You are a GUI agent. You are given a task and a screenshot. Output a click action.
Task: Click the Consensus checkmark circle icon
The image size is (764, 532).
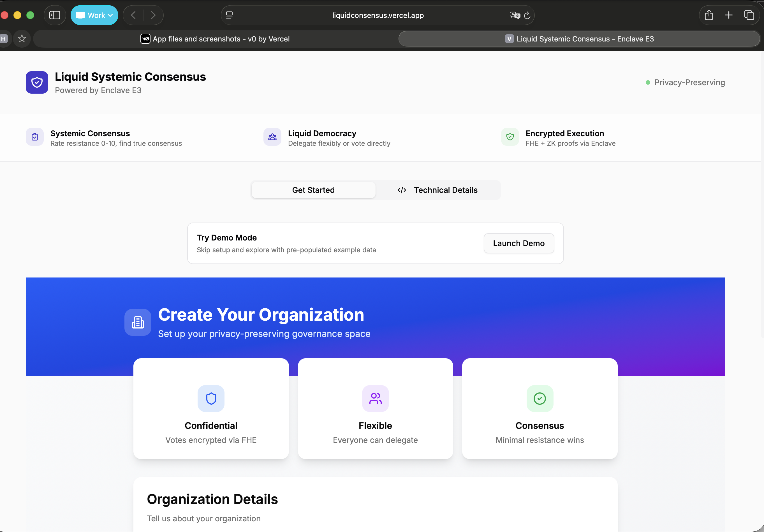(540, 398)
